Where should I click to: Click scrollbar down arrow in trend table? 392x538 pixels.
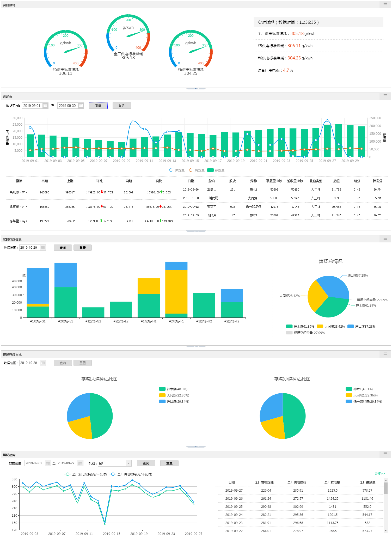tap(385, 530)
